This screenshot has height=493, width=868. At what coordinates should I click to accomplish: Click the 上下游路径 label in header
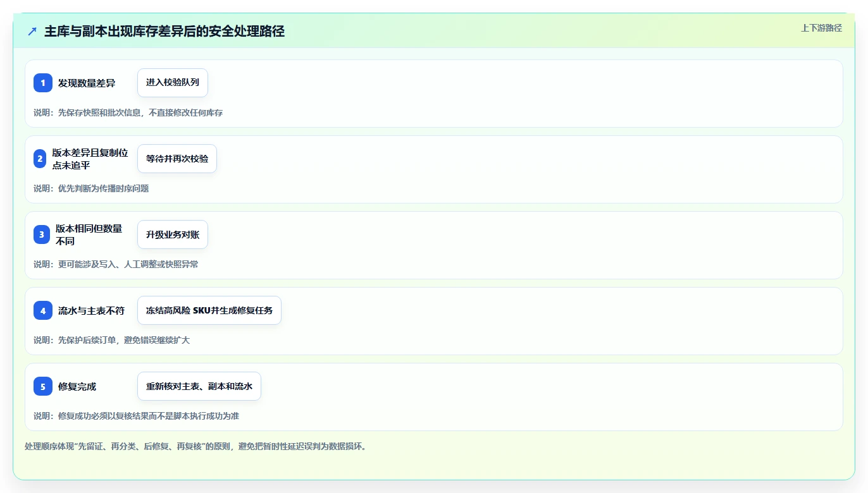click(x=821, y=28)
